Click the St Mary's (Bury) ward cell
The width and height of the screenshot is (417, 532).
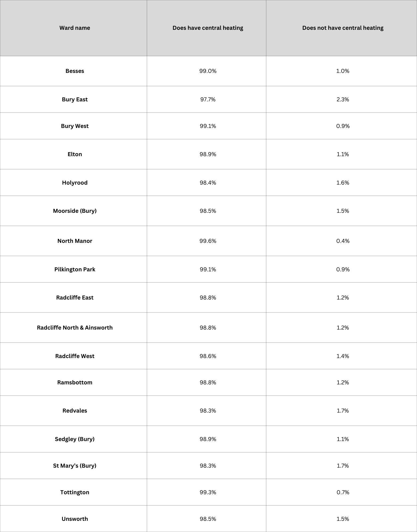click(75, 466)
